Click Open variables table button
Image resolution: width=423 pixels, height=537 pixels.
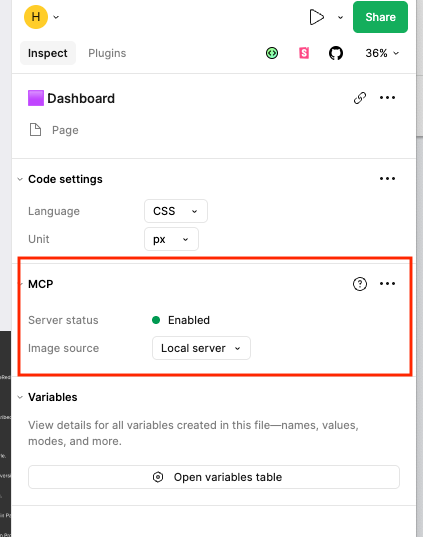[x=214, y=477]
